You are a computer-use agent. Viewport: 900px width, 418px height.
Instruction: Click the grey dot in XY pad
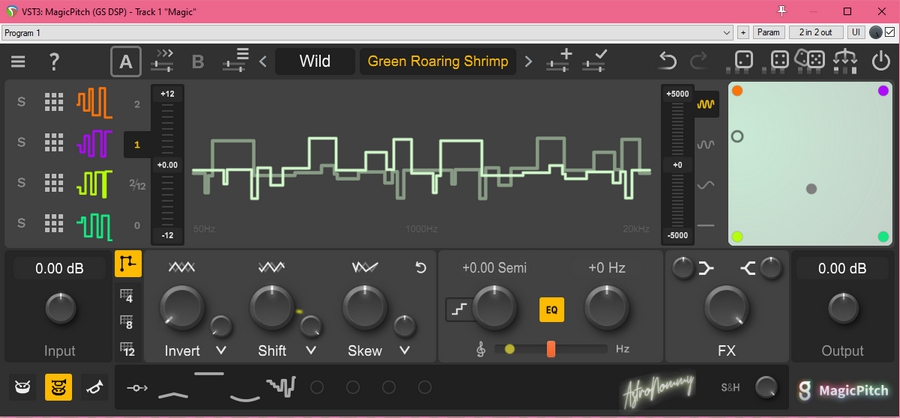click(811, 188)
